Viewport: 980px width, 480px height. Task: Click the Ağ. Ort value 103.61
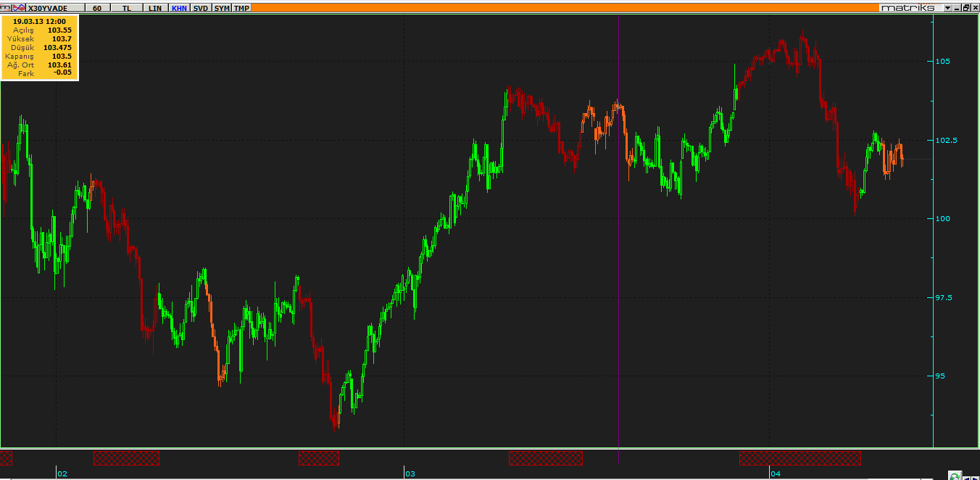click(x=59, y=65)
